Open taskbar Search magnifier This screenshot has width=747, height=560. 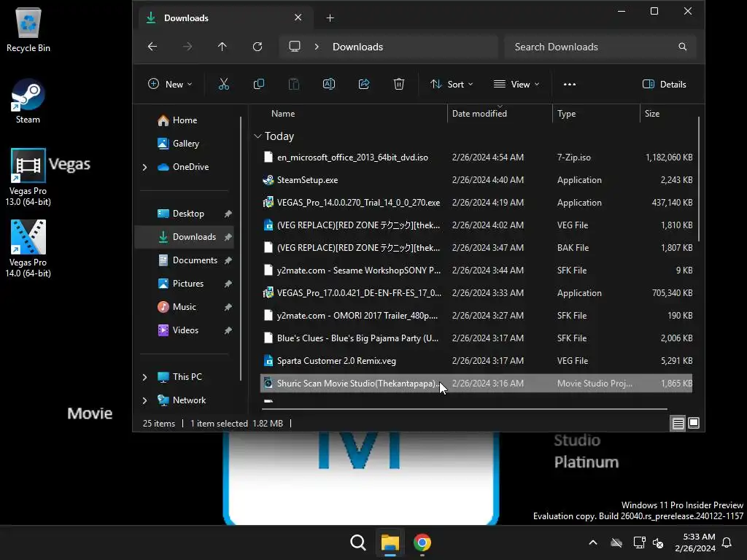click(x=357, y=542)
